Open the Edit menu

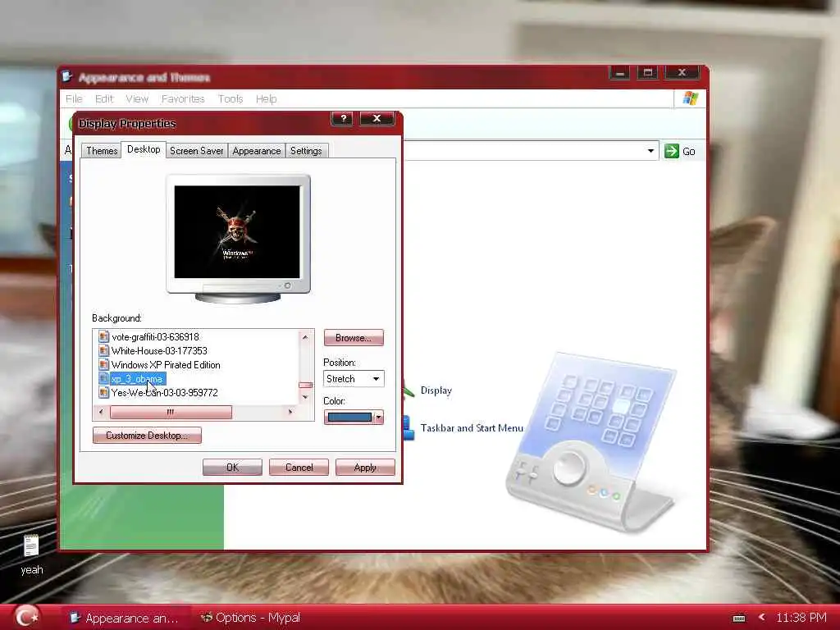click(104, 98)
